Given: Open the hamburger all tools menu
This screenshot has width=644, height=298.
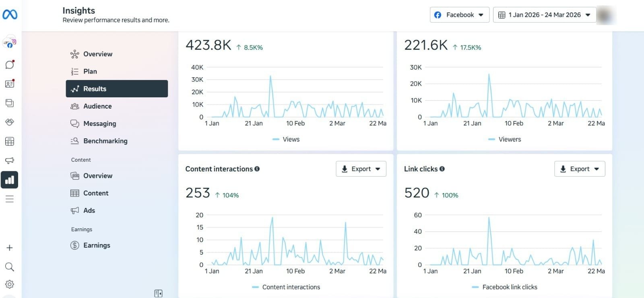Looking at the screenshot, I should 10,199.
